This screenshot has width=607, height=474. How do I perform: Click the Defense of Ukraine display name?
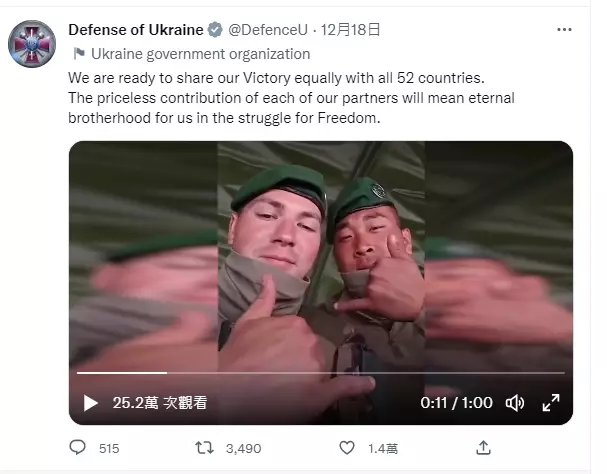(136, 30)
